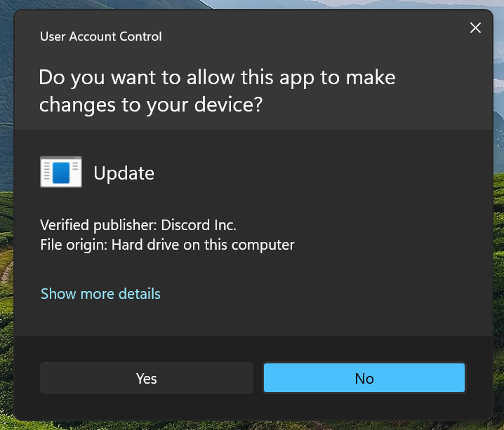504x430 pixels.
Task: Select the "Verified publisher: Discord Inc." text
Action: coord(138,225)
